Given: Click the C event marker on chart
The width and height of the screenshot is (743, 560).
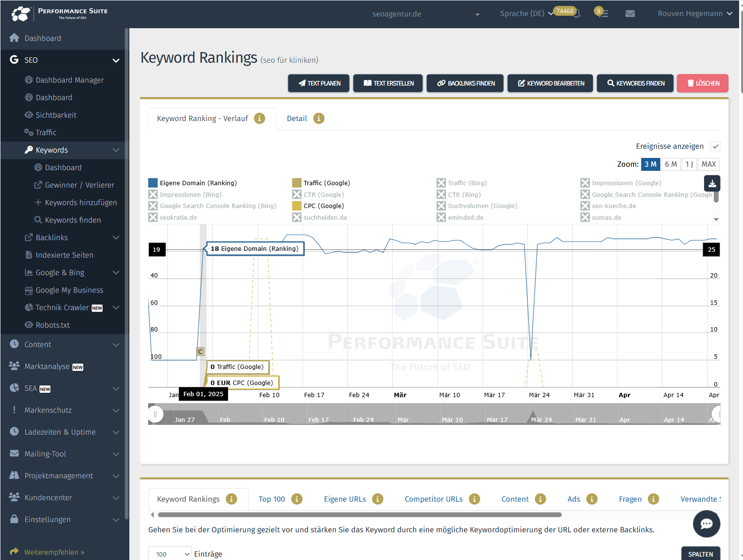Looking at the screenshot, I should [200, 351].
